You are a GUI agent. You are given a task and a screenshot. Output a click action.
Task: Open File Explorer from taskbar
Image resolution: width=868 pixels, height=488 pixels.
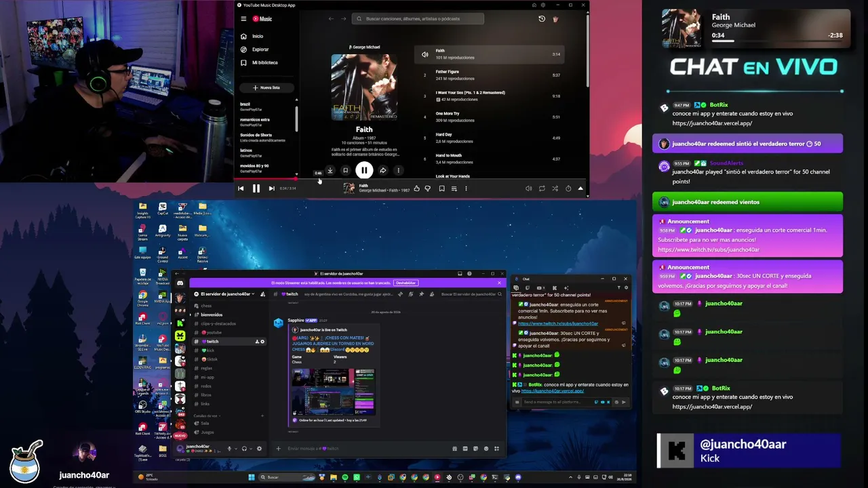pos(333,477)
